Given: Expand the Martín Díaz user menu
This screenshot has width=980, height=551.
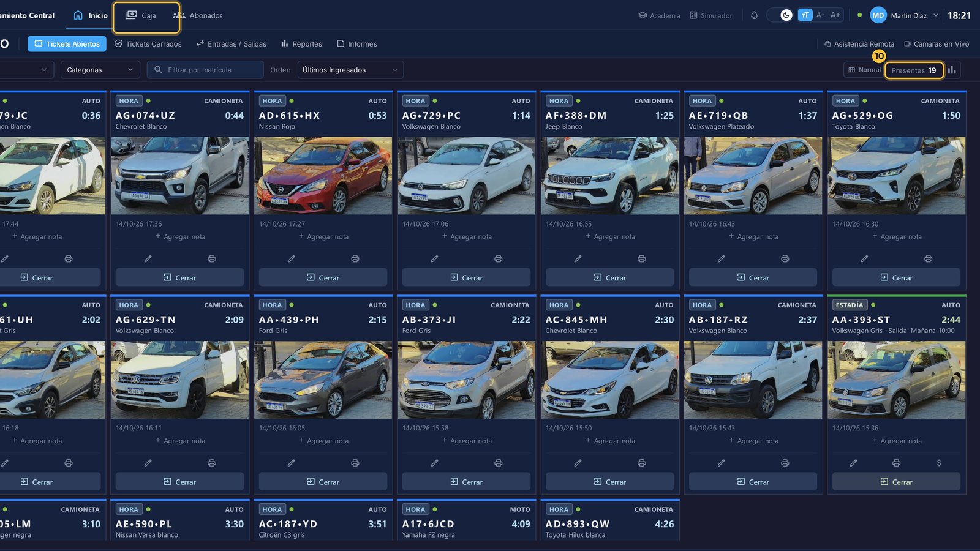Looking at the screenshot, I should pos(905,15).
